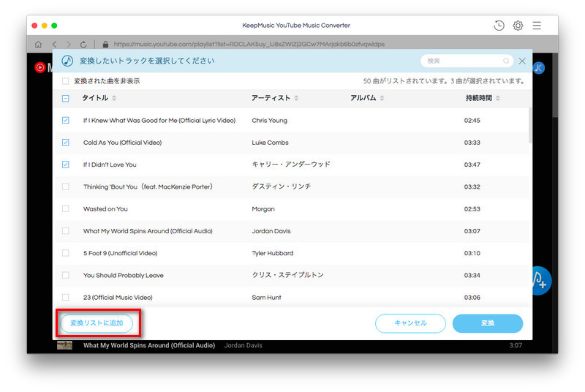Click the lock icon beside the URL
Image resolution: width=585 pixels, height=392 pixels.
(105, 44)
